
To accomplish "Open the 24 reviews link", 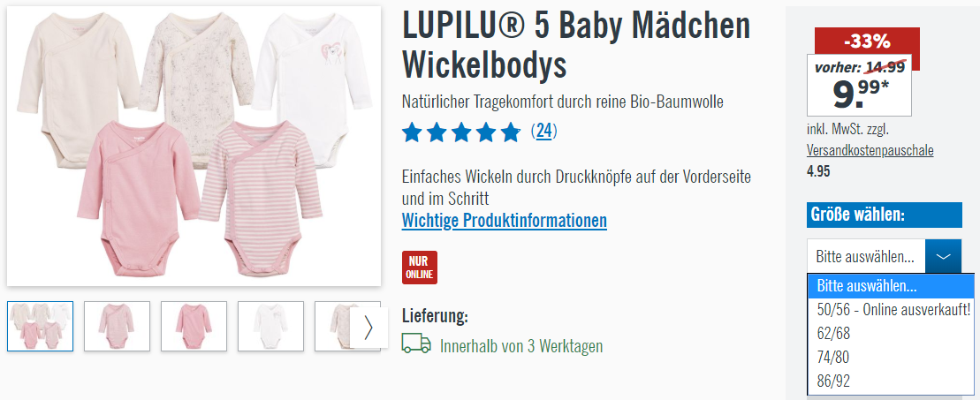I will [x=543, y=132].
